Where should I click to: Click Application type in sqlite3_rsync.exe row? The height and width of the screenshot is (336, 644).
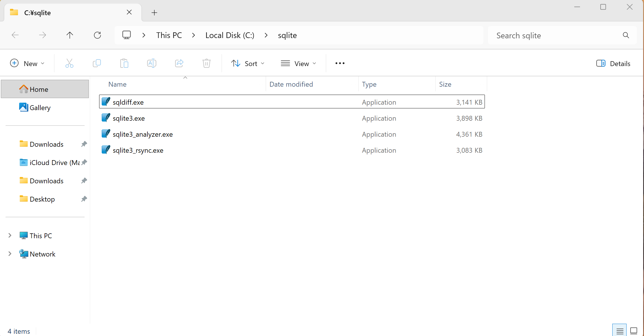pyautogui.click(x=379, y=150)
